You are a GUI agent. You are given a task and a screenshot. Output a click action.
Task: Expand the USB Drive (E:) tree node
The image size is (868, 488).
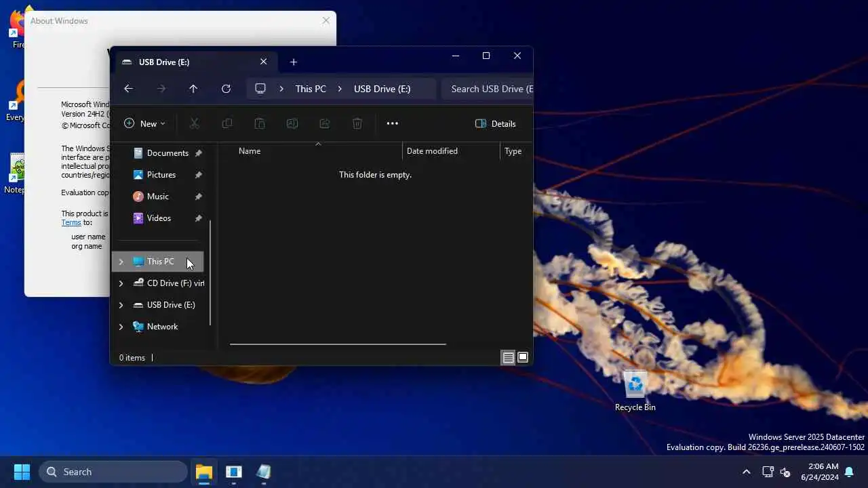(121, 305)
